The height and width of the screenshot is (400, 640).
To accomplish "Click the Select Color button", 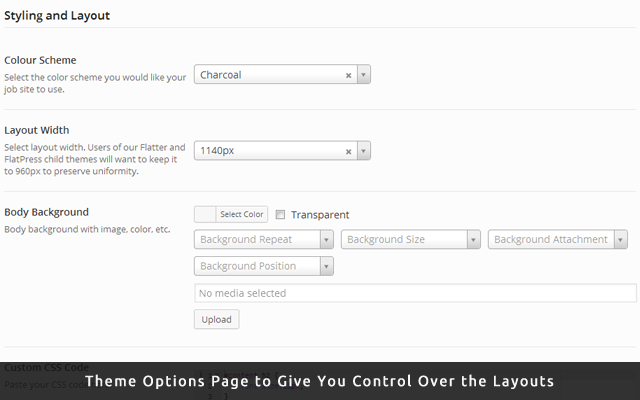I will tap(242, 214).
